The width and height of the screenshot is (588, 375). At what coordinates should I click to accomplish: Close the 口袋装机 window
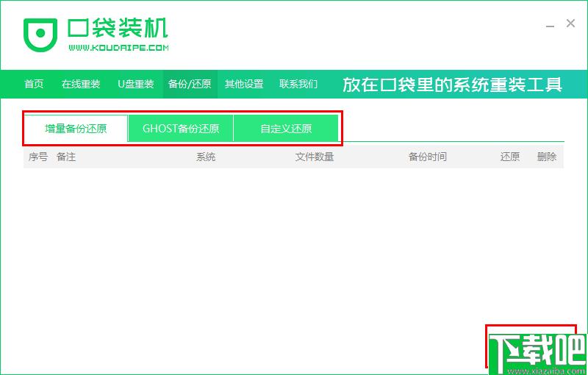pyautogui.click(x=571, y=24)
